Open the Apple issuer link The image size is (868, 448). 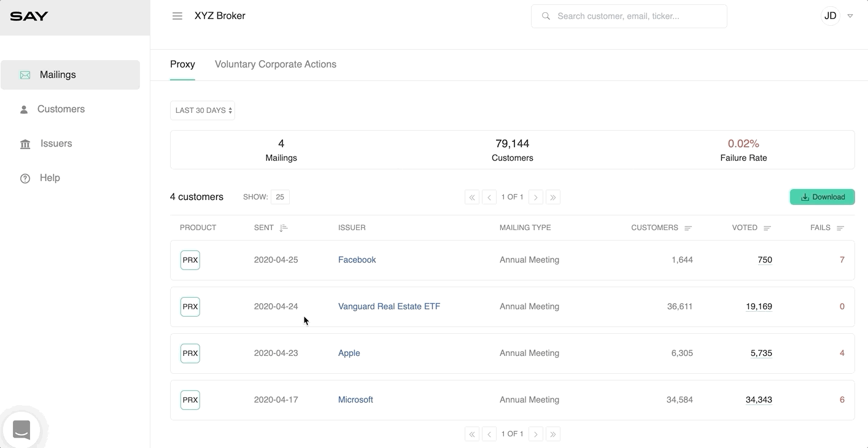pyautogui.click(x=349, y=353)
